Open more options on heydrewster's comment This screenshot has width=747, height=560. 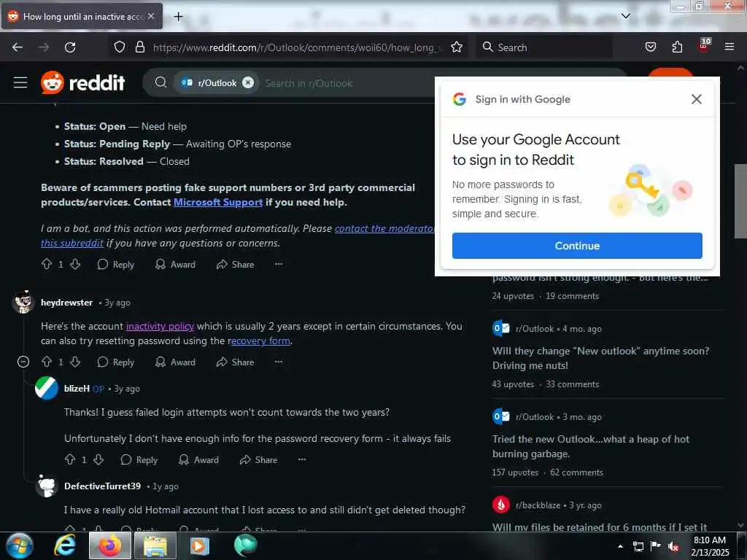click(279, 362)
